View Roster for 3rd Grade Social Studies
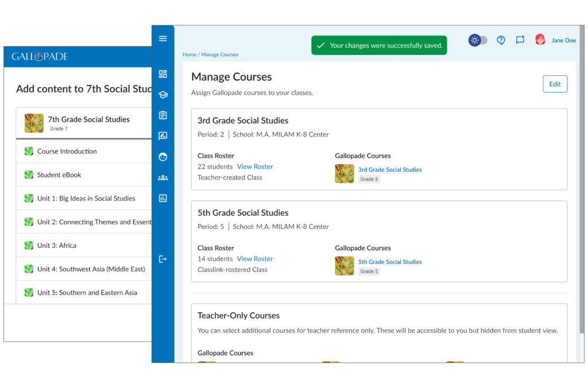 (254, 166)
